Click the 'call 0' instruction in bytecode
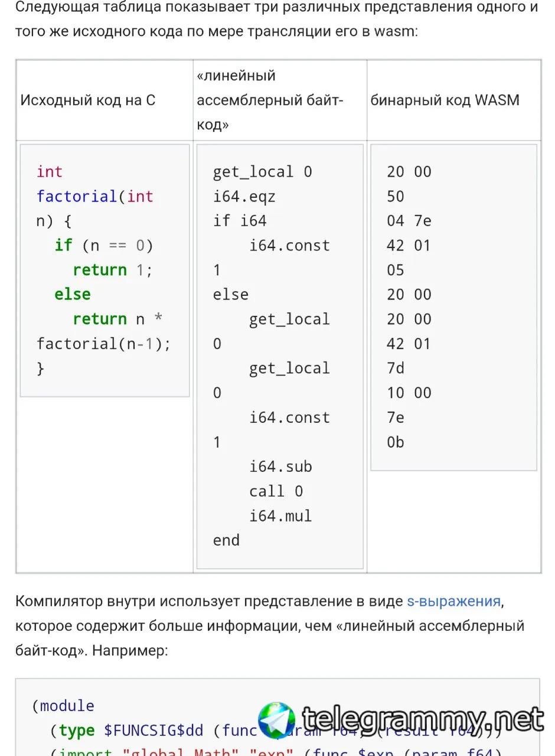This screenshot has height=756, width=555. click(x=276, y=491)
